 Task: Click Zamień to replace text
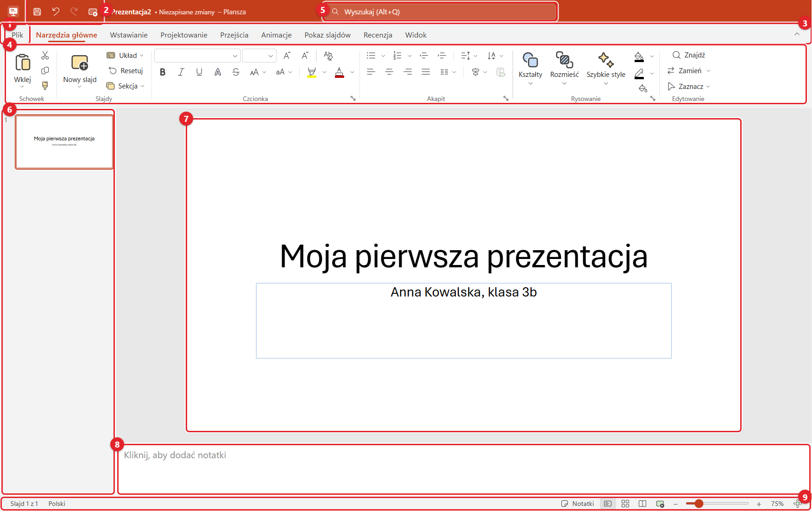click(685, 71)
